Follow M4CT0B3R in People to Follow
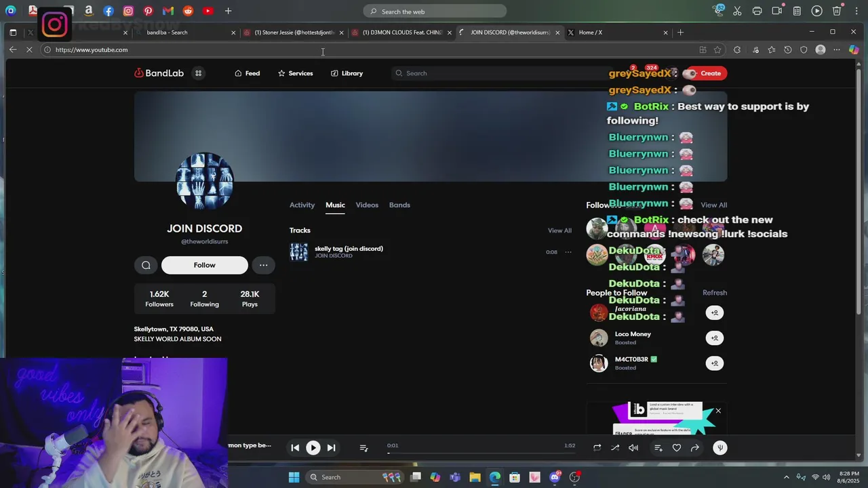868x488 pixels. pyautogui.click(x=714, y=363)
